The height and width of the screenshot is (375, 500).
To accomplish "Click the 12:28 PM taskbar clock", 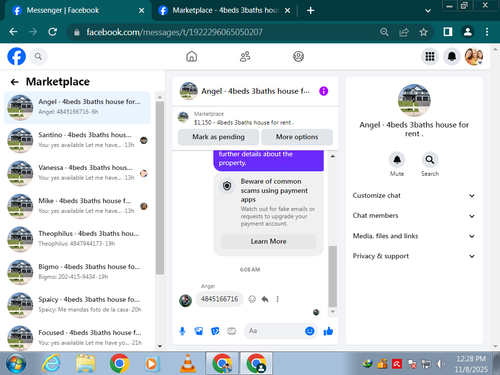I will (x=471, y=359).
